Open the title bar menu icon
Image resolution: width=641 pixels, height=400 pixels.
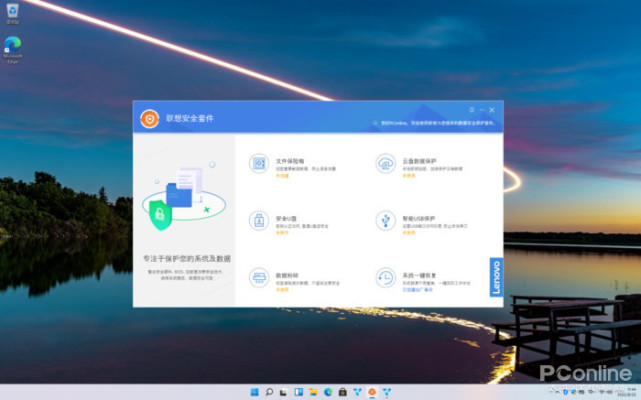coord(471,110)
